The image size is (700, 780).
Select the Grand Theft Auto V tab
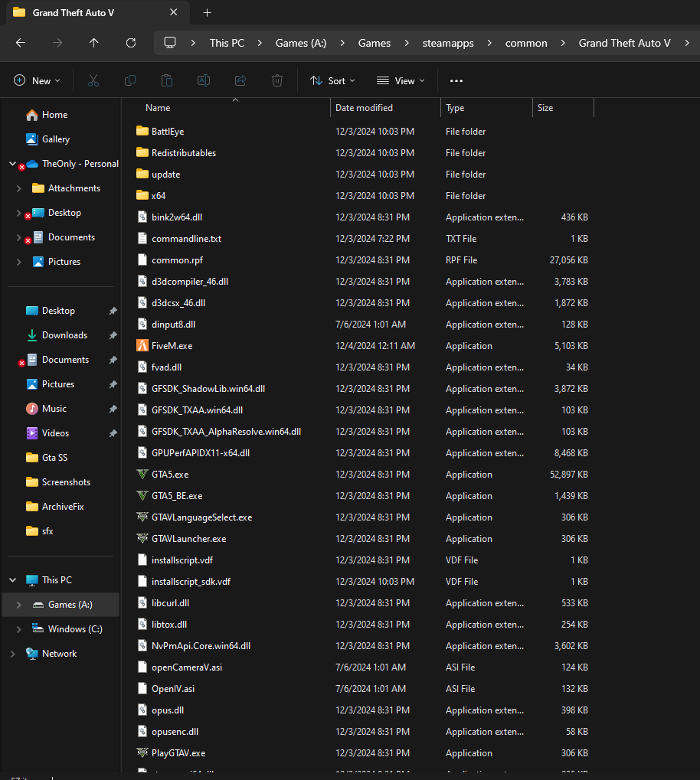click(x=97, y=13)
